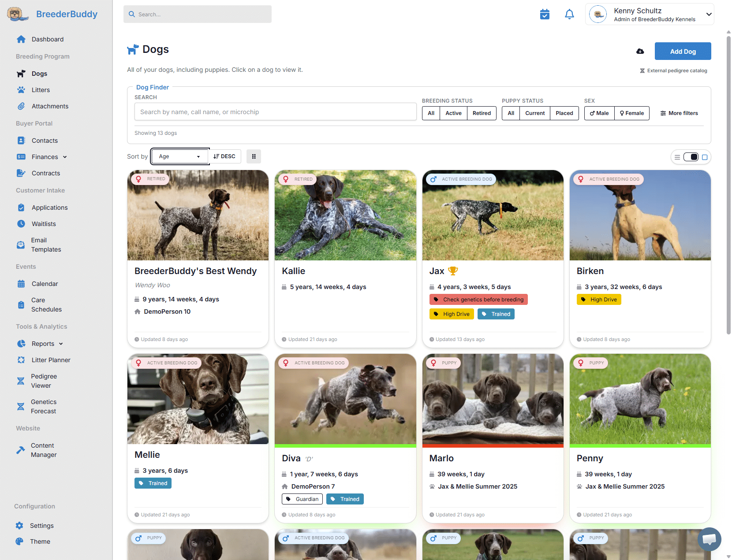Open Litter Planner from sidebar
The width and height of the screenshot is (732, 560).
tap(51, 360)
